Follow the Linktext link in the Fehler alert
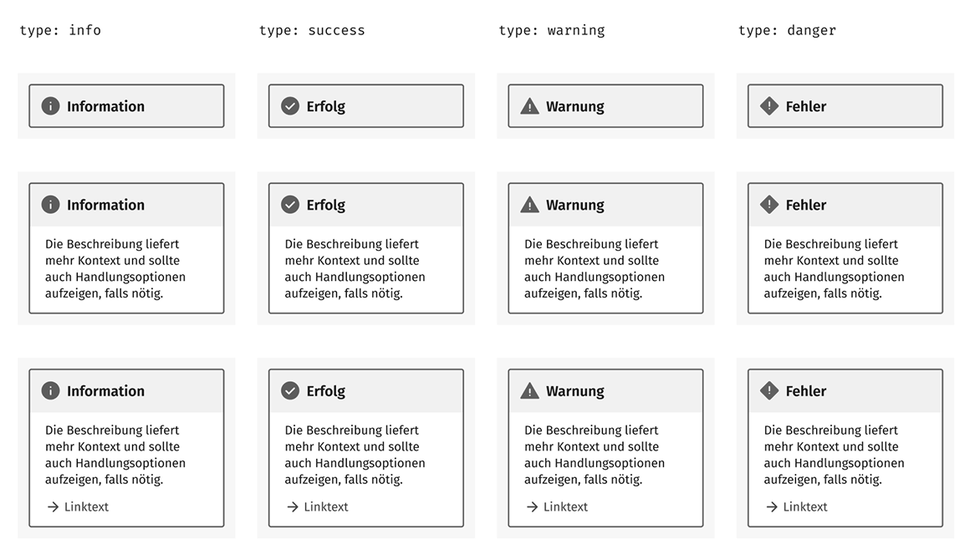 click(805, 507)
